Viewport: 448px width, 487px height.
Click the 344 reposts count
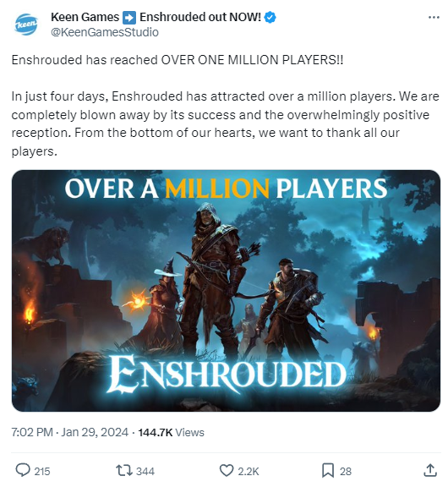tap(145, 471)
